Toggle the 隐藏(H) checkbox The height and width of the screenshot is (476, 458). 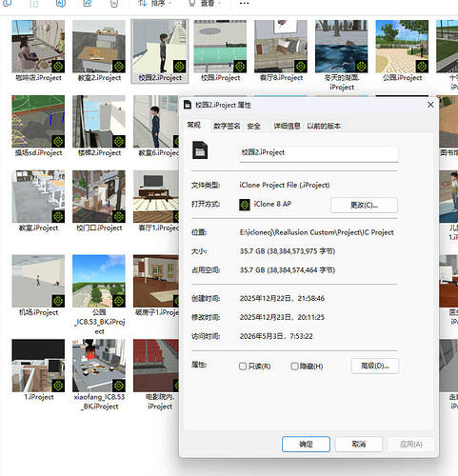tap(294, 367)
